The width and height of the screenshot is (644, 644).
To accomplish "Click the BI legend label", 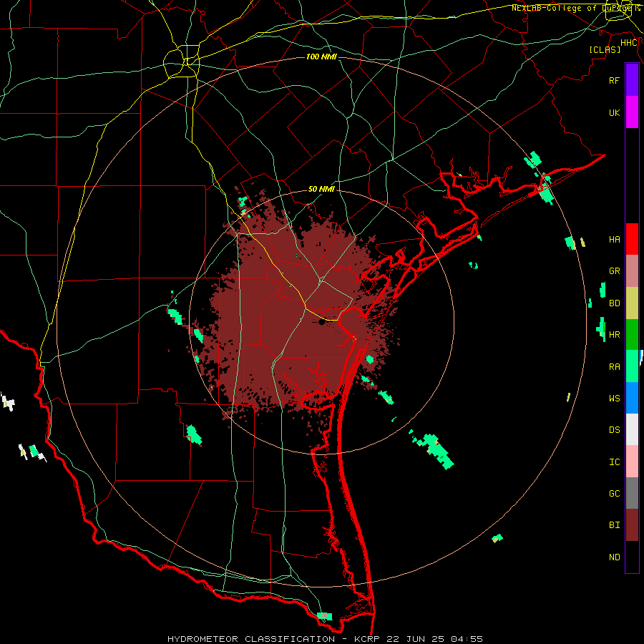I will pyautogui.click(x=614, y=525).
